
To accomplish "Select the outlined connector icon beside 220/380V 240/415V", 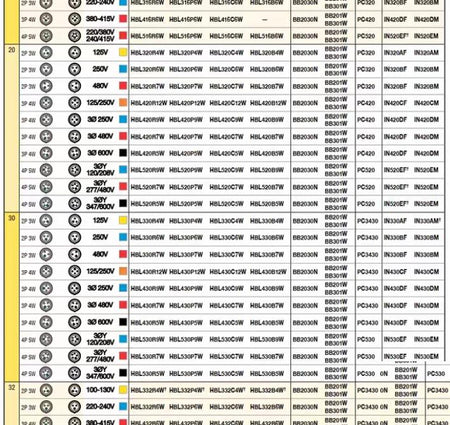I will point(75,36).
